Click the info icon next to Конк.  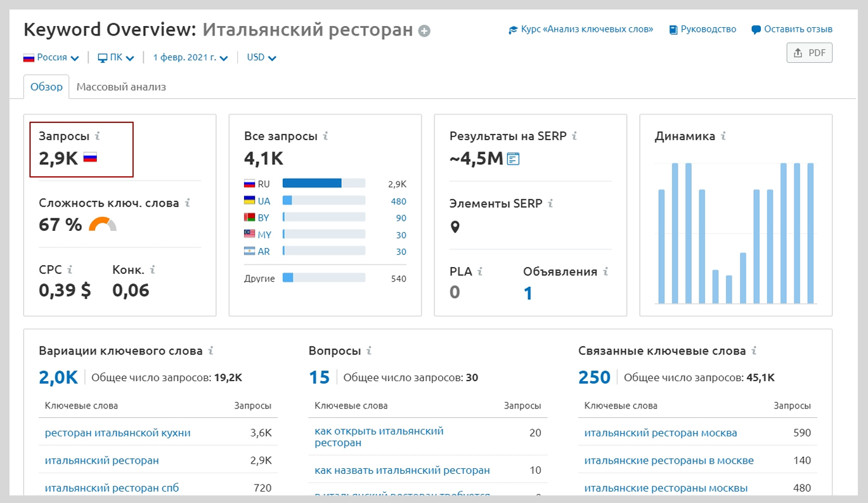tap(152, 270)
